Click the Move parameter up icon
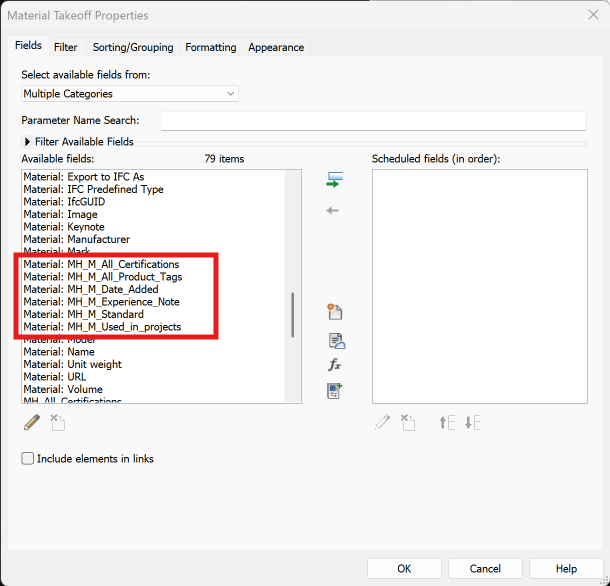 click(x=447, y=422)
